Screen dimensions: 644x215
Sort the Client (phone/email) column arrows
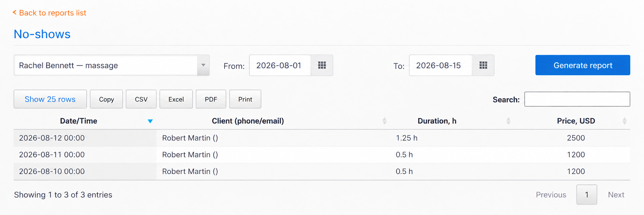(384, 121)
